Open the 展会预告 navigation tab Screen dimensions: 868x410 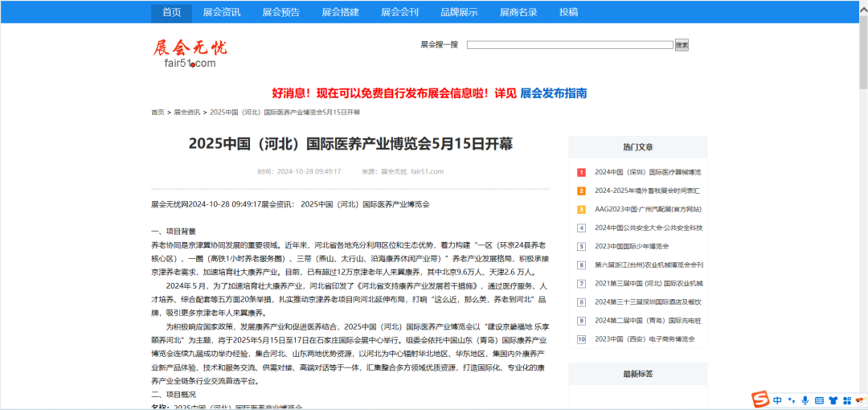[x=280, y=12]
